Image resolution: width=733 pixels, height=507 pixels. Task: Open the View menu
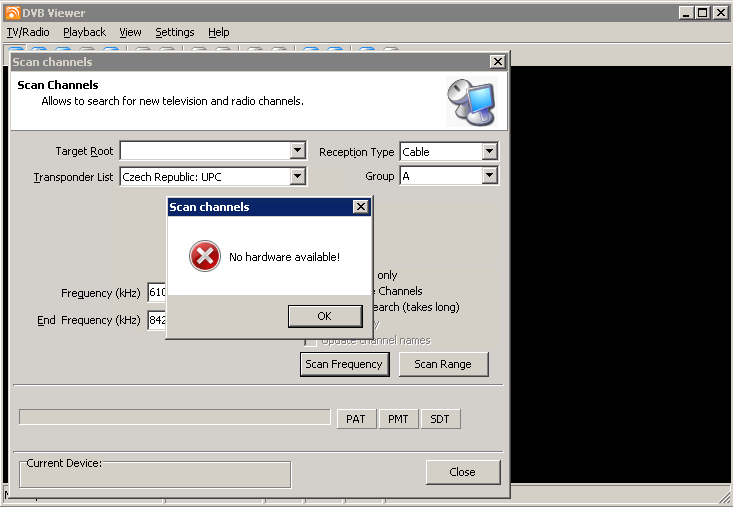coord(130,32)
